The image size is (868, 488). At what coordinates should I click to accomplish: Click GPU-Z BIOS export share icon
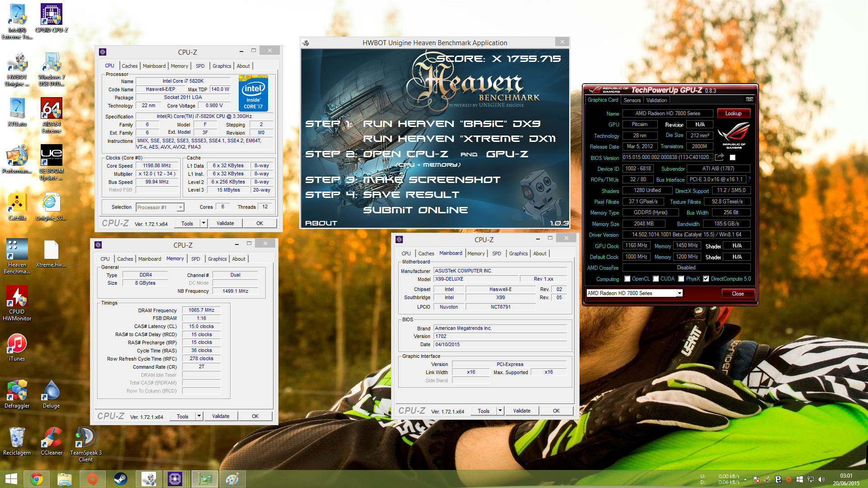pos(720,157)
